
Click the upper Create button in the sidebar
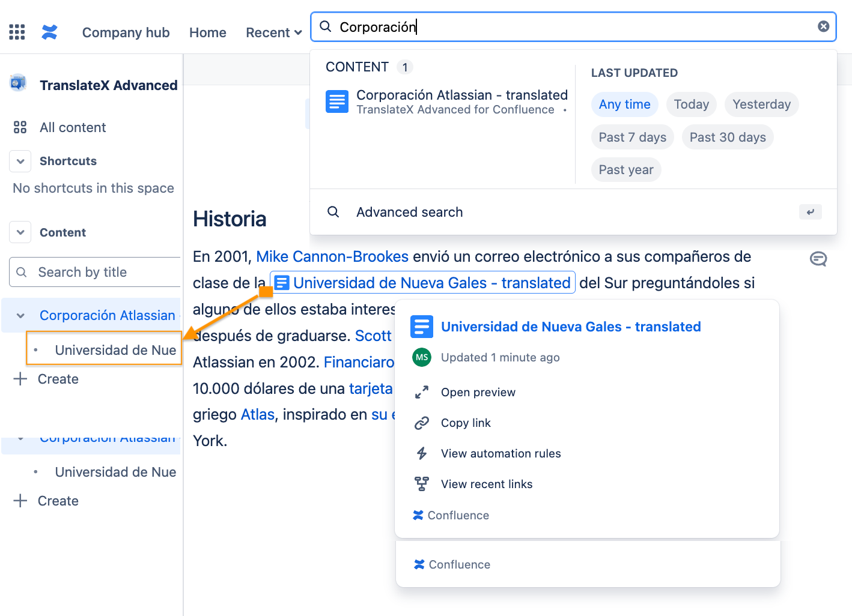point(58,379)
